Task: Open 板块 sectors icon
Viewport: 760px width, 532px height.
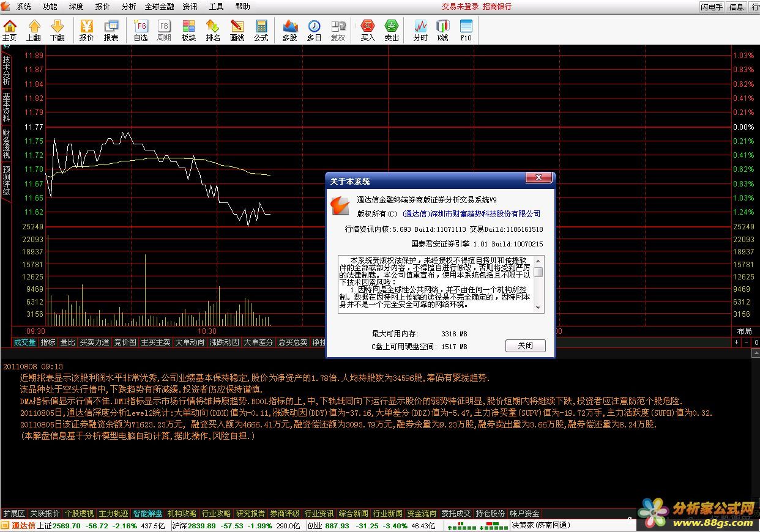Action: [189, 31]
